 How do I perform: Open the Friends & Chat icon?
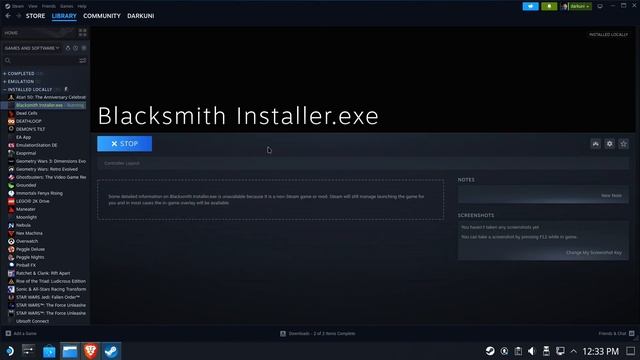tap(631, 333)
